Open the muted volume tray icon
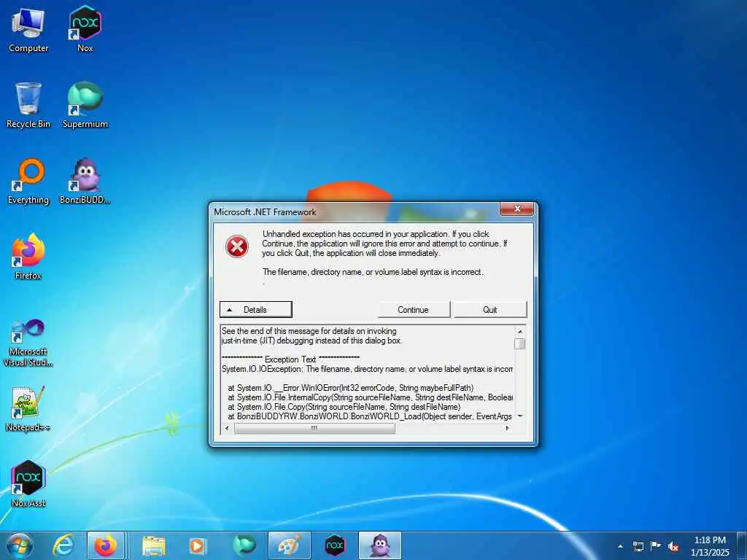747x560 pixels. click(673, 546)
